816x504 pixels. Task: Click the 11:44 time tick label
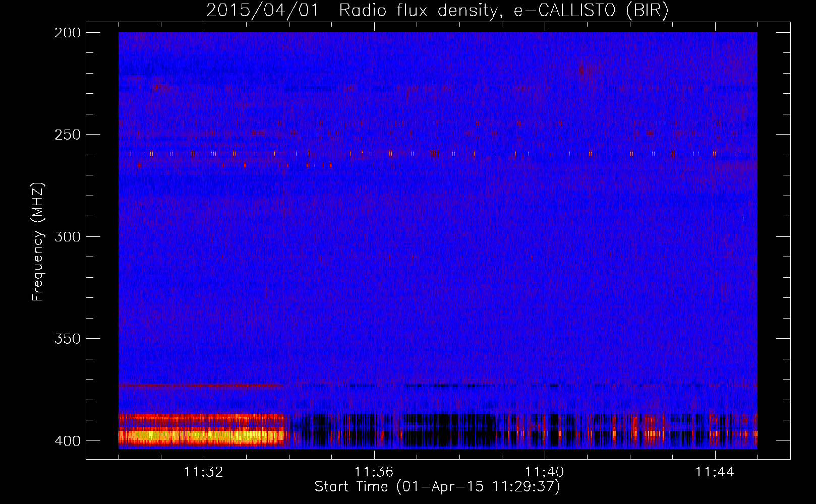[x=715, y=472]
